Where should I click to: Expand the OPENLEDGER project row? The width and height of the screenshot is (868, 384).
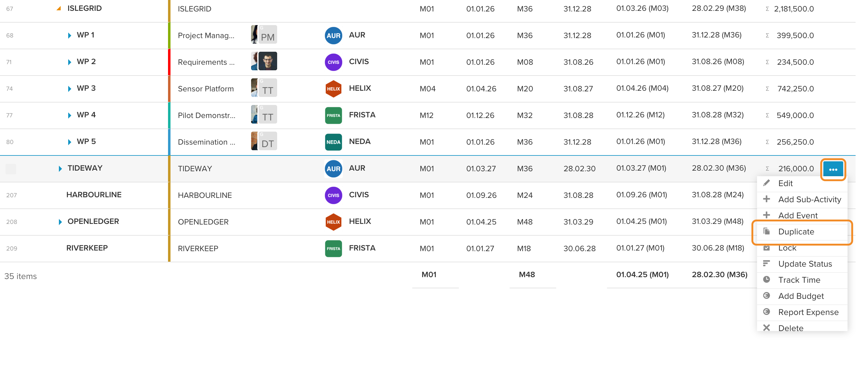(x=60, y=222)
